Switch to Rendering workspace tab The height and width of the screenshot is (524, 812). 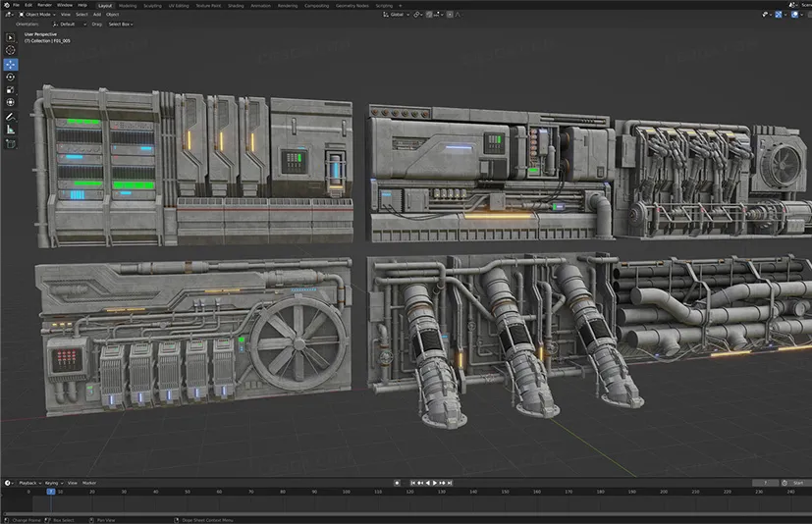(x=288, y=6)
